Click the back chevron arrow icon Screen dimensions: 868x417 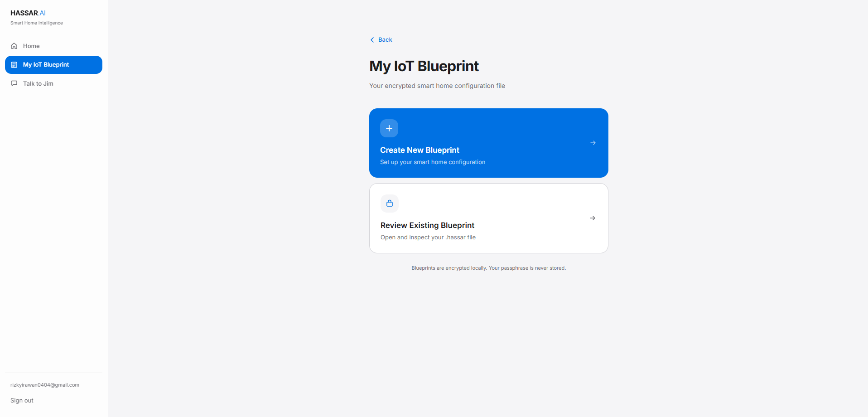click(x=372, y=40)
